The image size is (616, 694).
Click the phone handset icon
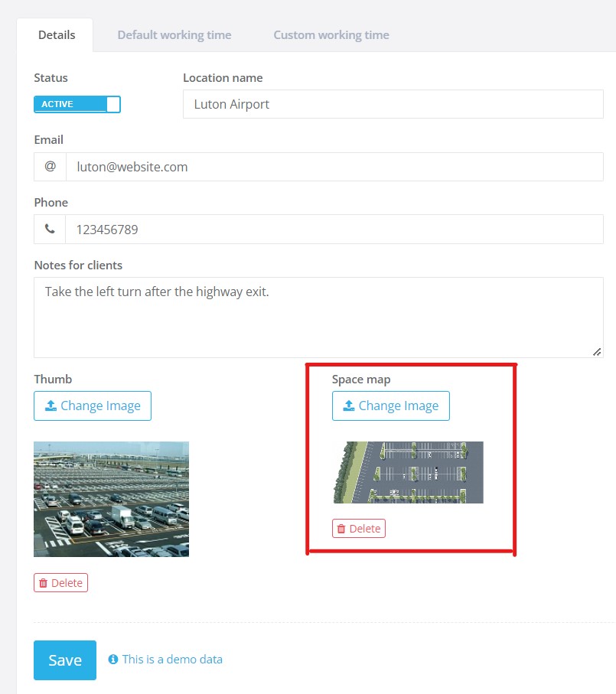50,230
